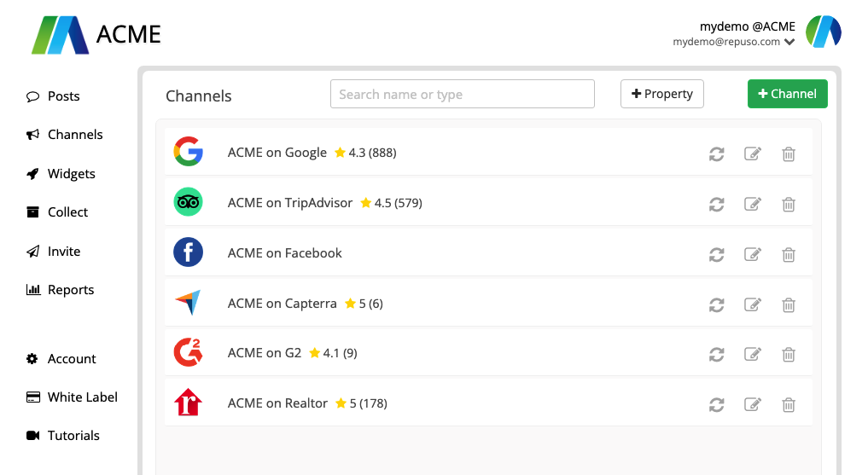The image size is (868, 475).
Task: Delete the ACME on Facebook channel
Action: [789, 254]
